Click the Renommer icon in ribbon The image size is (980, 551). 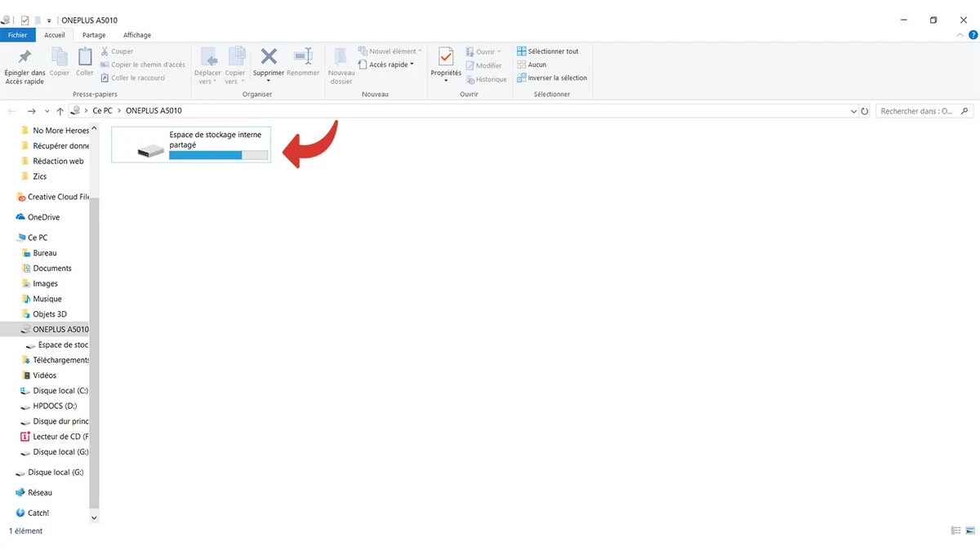303,57
